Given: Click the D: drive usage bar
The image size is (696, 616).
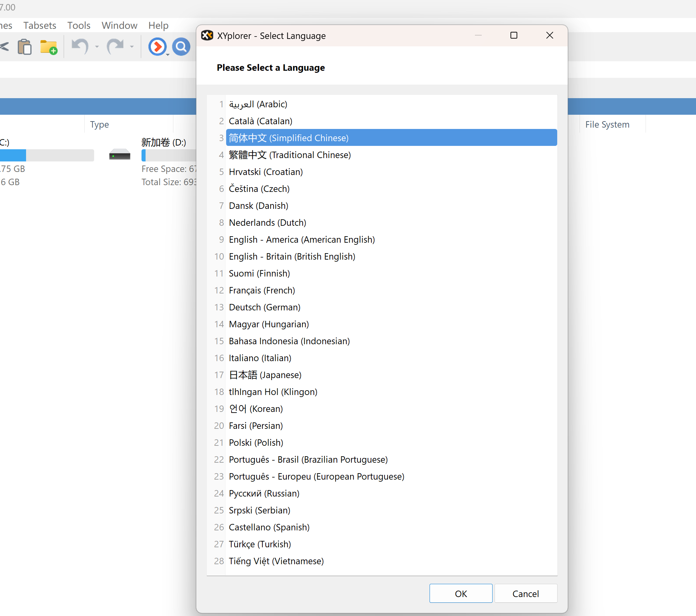Looking at the screenshot, I should tap(169, 155).
